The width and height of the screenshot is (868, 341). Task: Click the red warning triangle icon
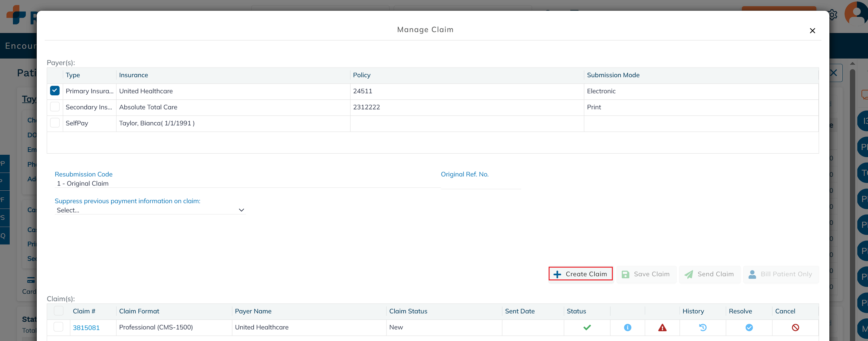click(x=662, y=328)
